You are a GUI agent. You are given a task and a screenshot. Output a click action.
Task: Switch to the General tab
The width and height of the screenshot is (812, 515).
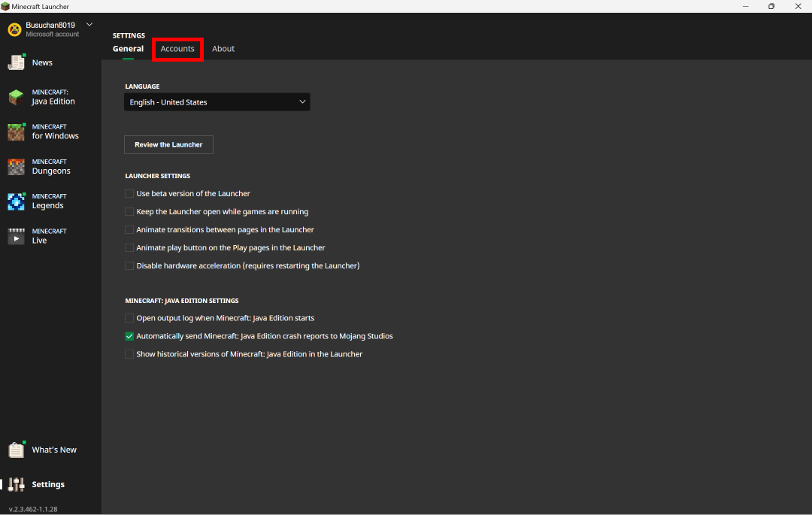pos(128,49)
